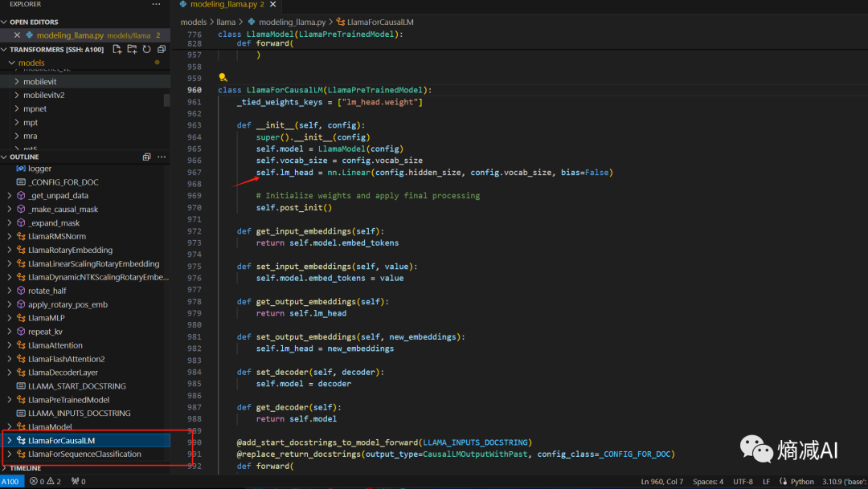Change file encoding via UTF-8
The height and width of the screenshot is (489, 868).
click(743, 481)
